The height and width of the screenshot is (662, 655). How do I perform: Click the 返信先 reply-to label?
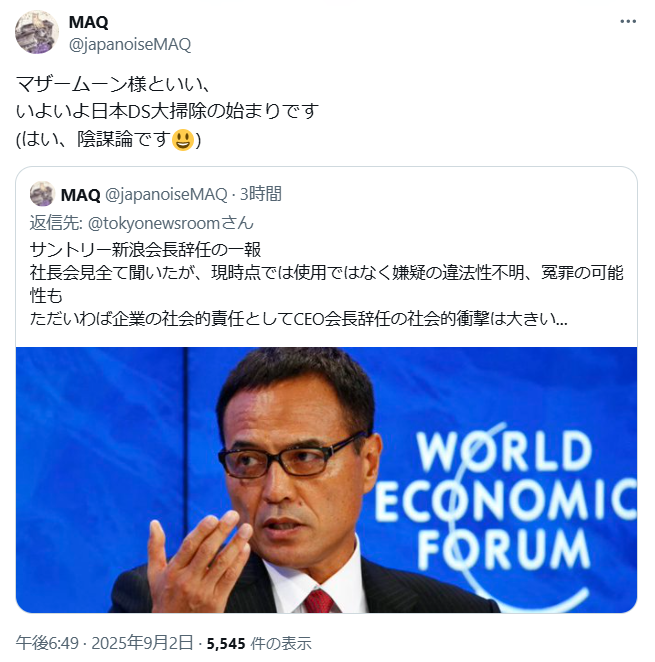56,223
